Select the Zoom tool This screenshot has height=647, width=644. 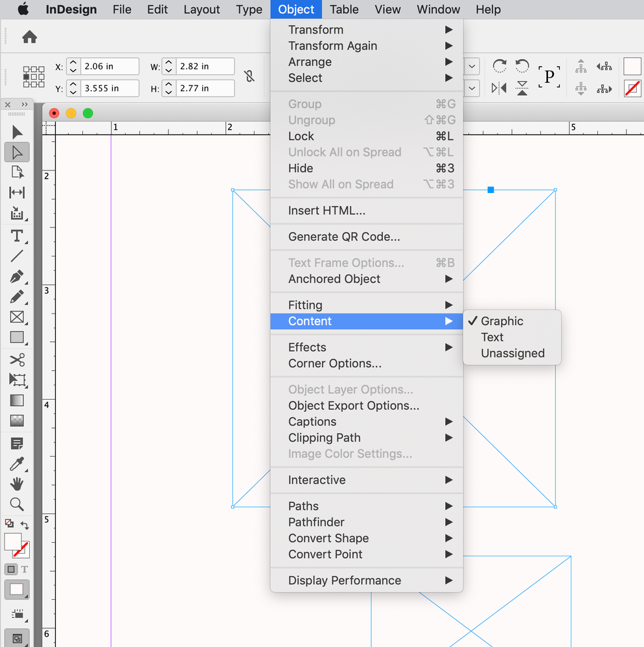point(17,505)
